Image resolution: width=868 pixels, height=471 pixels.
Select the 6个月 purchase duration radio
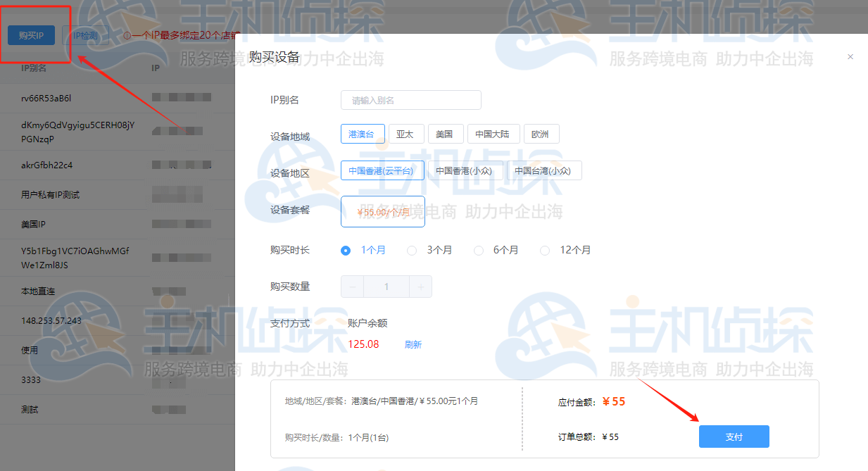479,250
